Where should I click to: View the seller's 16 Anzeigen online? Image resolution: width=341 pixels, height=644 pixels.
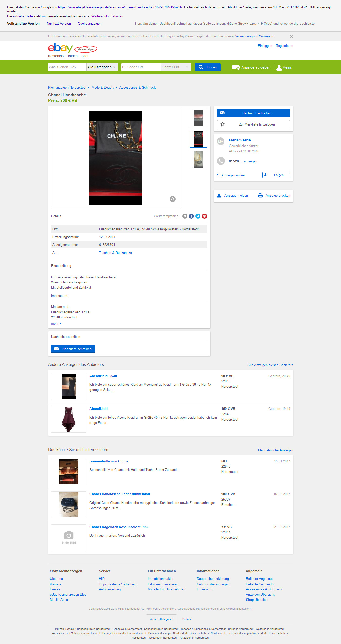(x=231, y=175)
